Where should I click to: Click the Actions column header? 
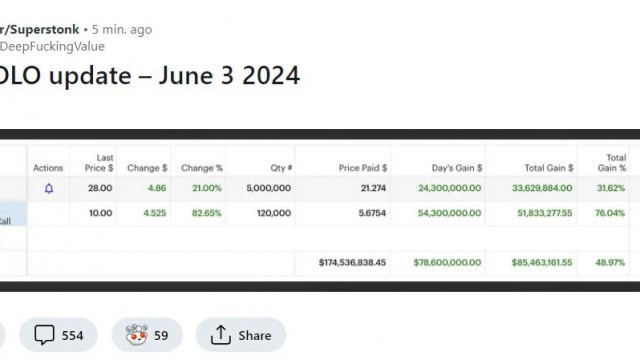pyautogui.click(x=48, y=168)
